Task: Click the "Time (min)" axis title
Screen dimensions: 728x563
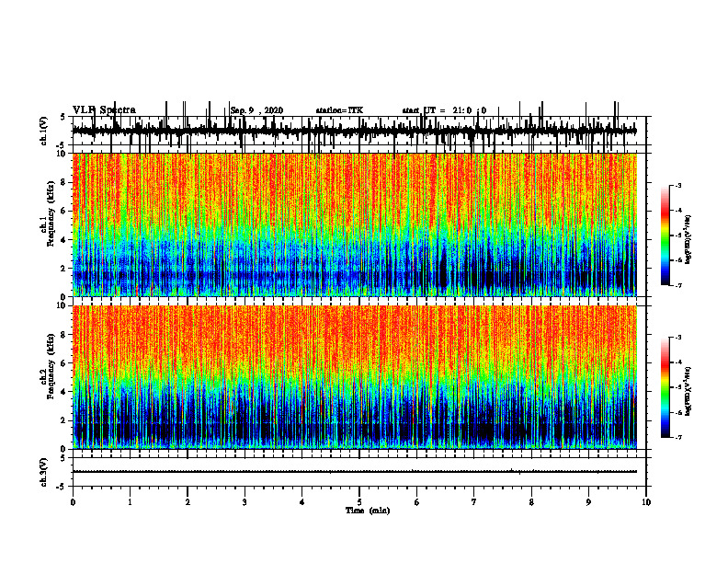Action: coord(368,511)
